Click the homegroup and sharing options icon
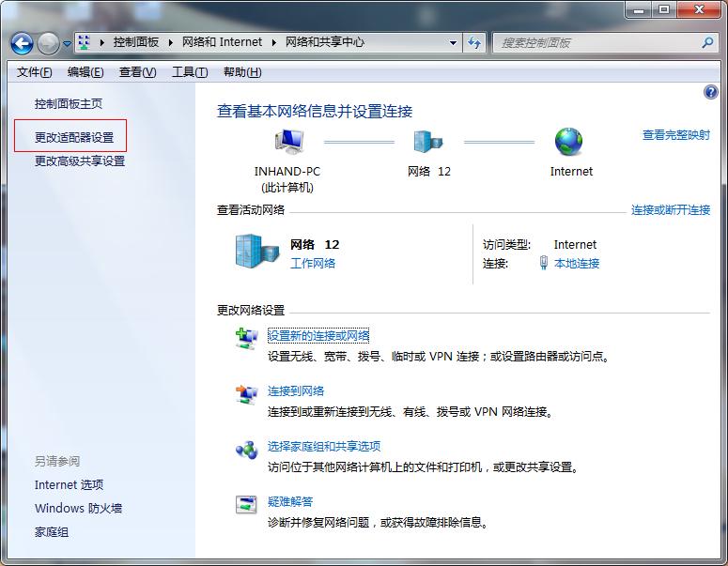728x566 pixels. pyautogui.click(x=246, y=450)
